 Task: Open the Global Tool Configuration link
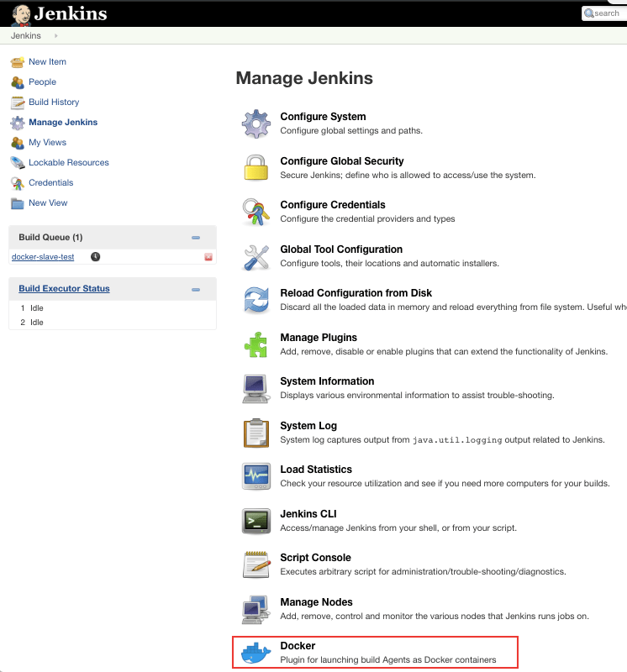pos(341,249)
